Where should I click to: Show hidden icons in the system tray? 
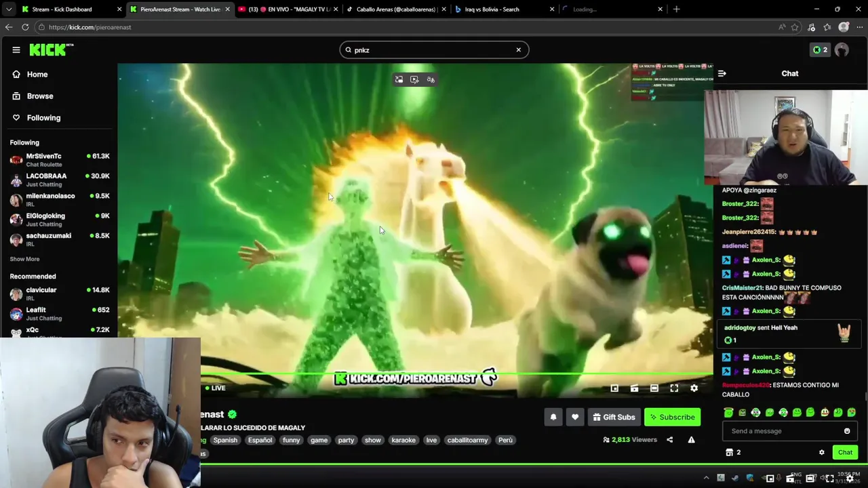[x=706, y=479]
